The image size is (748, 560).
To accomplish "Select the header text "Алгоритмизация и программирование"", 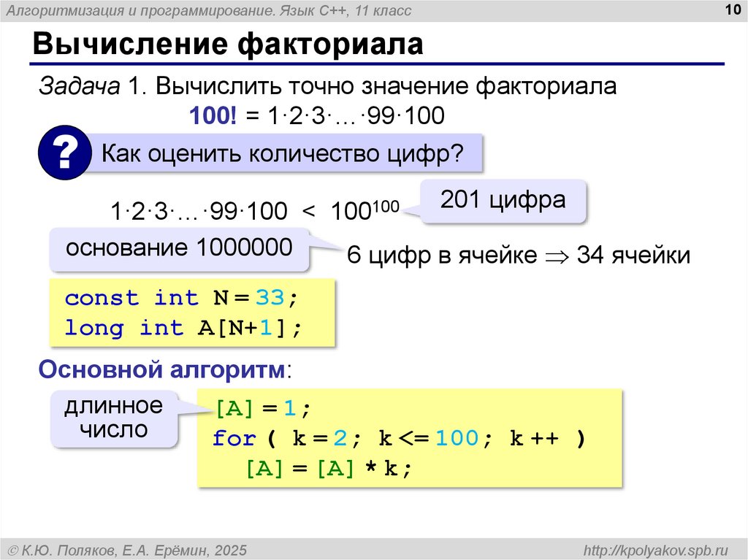I will (x=140, y=10).
